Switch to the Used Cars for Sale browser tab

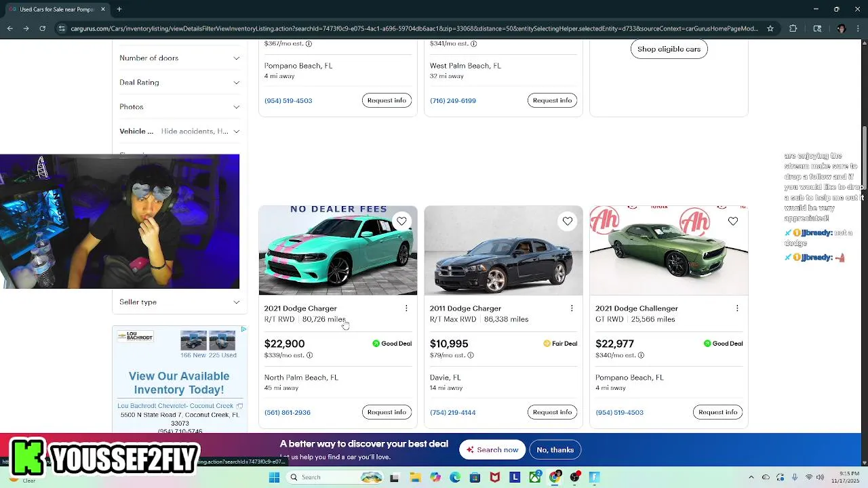[x=56, y=9]
